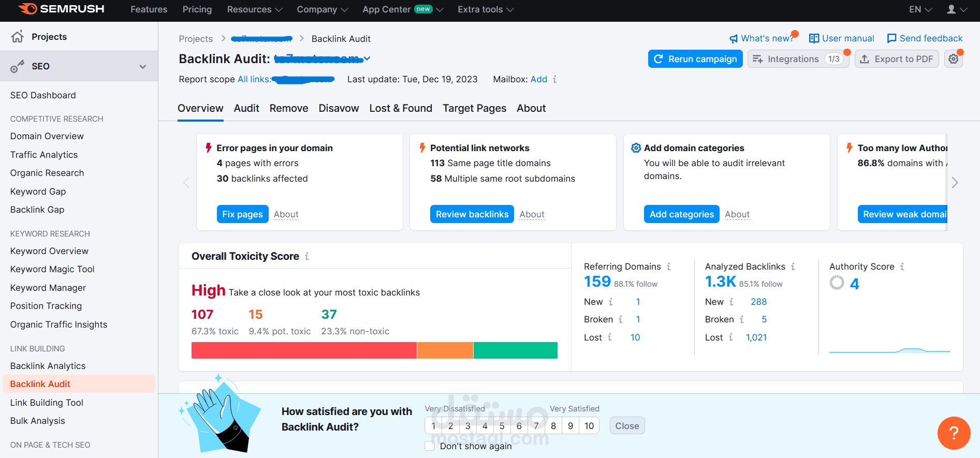Select satisfaction rating 1
Image resolution: width=980 pixels, height=458 pixels.
tap(433, 426)
